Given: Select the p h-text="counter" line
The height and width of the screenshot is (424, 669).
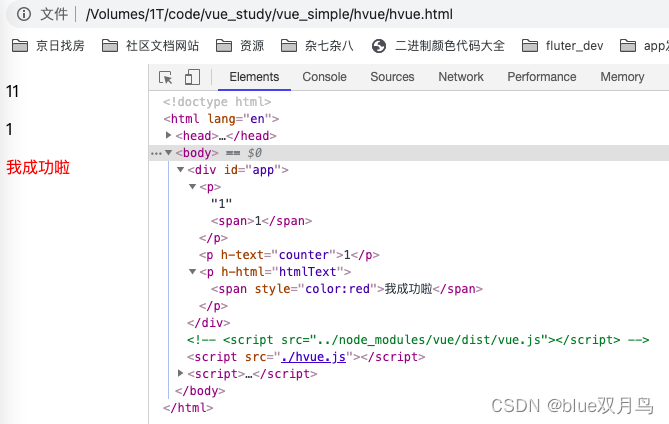Looking at the screenshot, I should point(289,255).
